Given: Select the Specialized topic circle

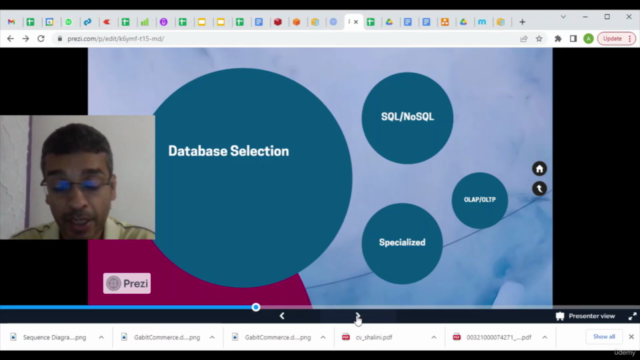Looking at the screenshot, I should click(402, 243).
